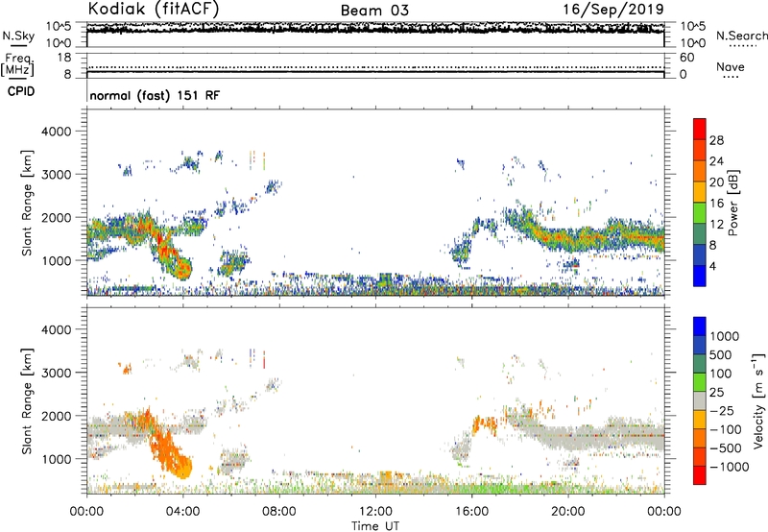Screen dimensions: 768x532
Task: Click the power panel's 'Slant Range [km]' label
Action: (x=27, y=203)
